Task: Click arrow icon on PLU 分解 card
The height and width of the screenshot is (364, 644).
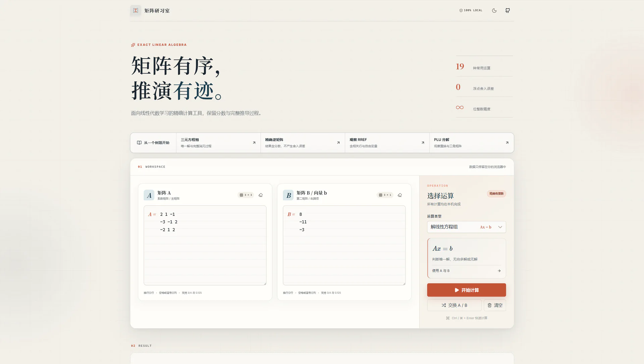Action: pyautogui.click(x=507, y=143)
